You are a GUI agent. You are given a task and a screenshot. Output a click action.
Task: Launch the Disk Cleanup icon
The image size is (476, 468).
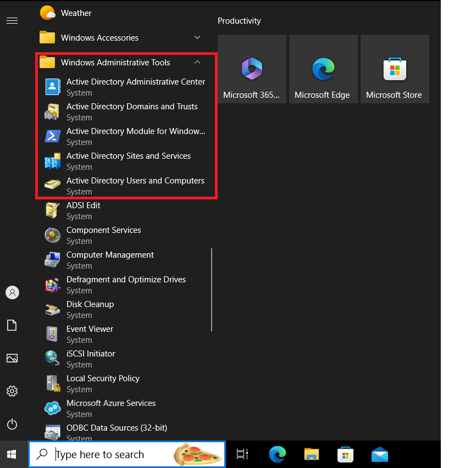53,310
